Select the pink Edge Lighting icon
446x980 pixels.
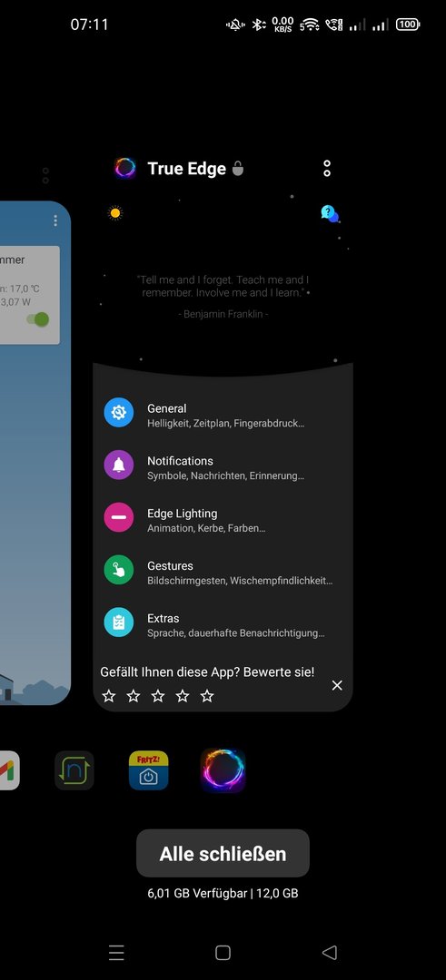119,517
